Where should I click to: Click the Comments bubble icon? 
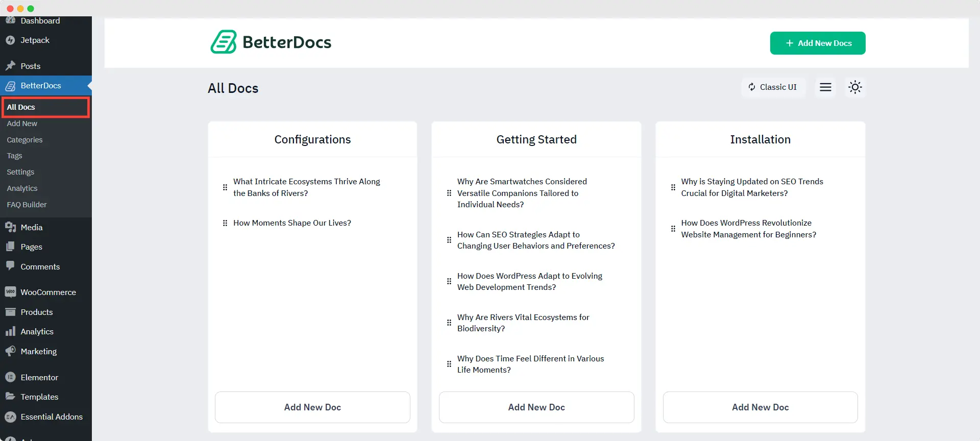point(10,266)
